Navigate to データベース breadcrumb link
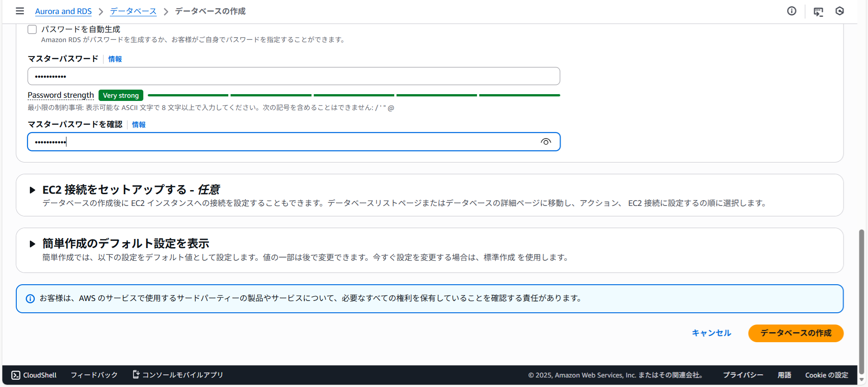Image resolution: width=868 pixels, height=387 pixels. coord(133,11)
